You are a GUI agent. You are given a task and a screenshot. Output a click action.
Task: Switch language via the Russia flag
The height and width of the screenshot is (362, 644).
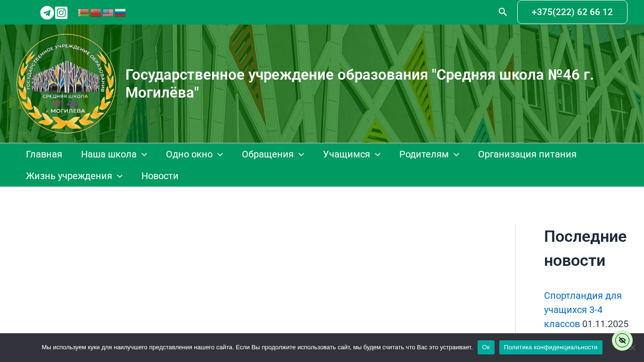pos(120,13)
